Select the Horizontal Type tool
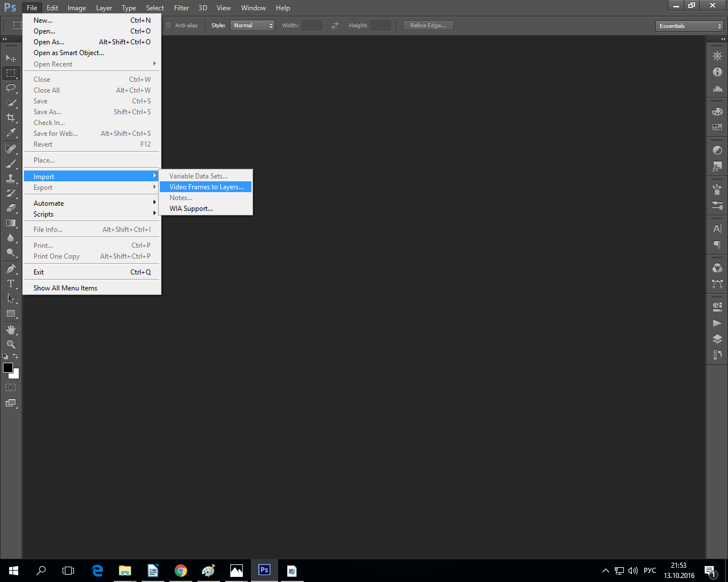The height and width of the screenshot is (582, 728). coord(11,284)
